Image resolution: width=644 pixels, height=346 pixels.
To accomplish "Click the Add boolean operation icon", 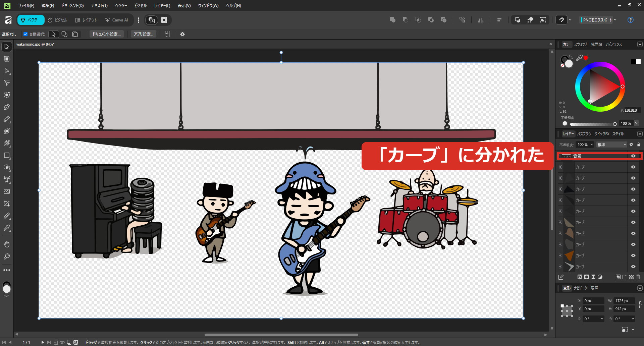I will [x=393, y=20].
